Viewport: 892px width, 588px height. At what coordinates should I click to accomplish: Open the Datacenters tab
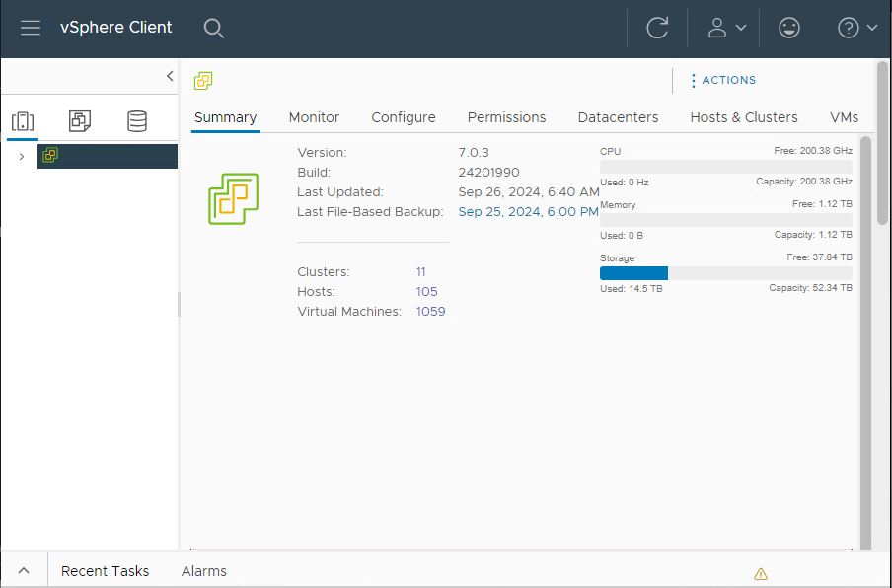tap(618, 117)
